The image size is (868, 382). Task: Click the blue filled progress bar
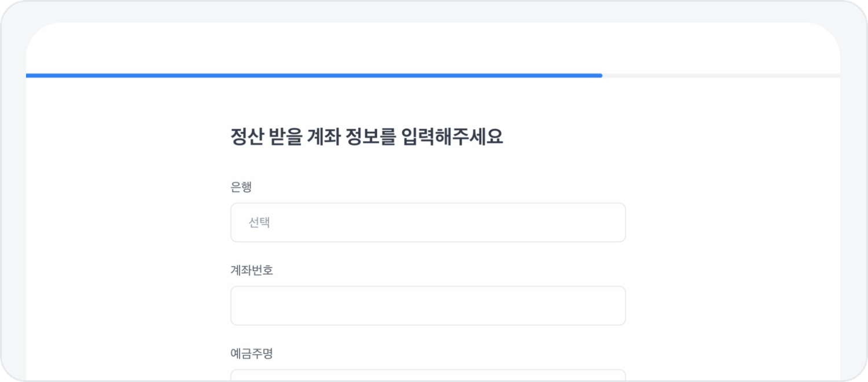[314, 75]
